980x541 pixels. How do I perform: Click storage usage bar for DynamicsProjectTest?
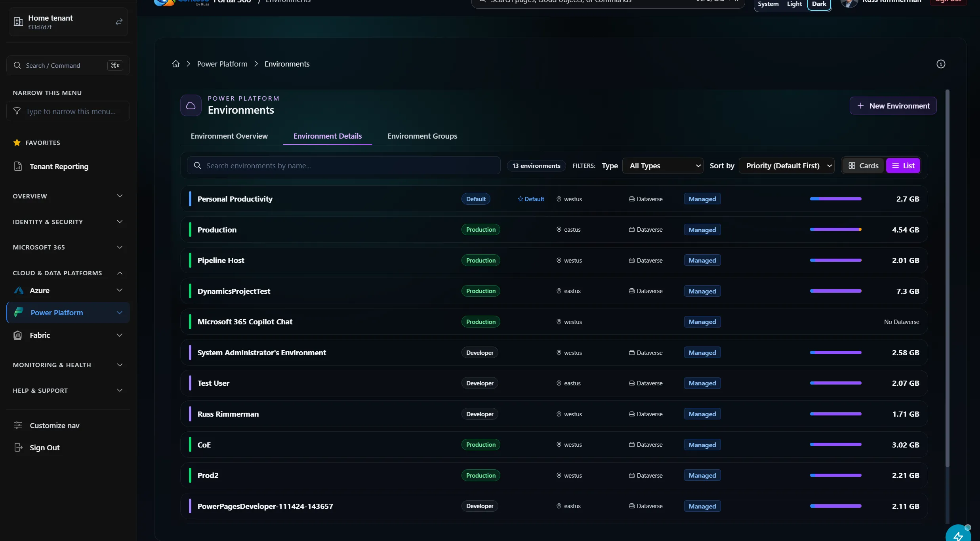coord(835,291)
